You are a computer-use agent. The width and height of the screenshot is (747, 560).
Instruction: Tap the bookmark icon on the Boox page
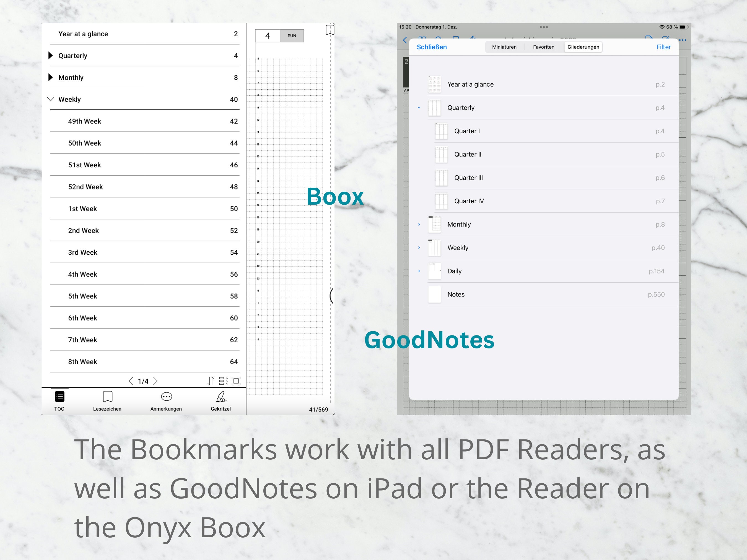330,30
